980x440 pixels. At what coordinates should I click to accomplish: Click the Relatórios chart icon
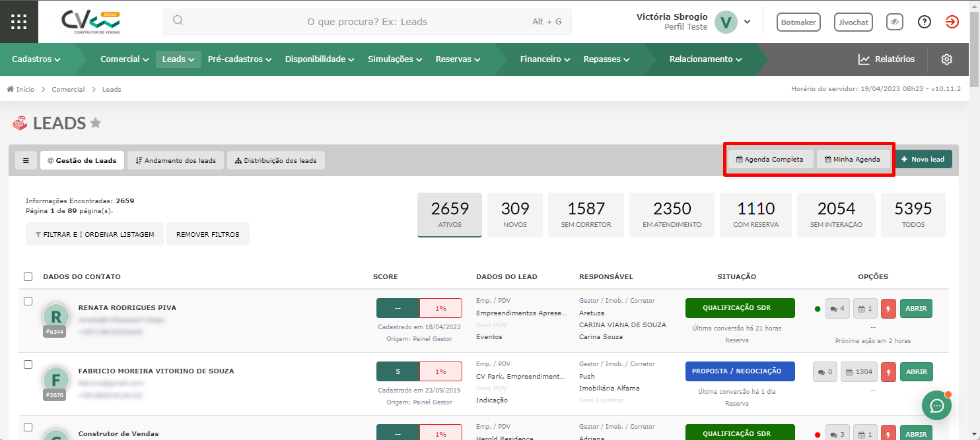click(x=864, y=59)
